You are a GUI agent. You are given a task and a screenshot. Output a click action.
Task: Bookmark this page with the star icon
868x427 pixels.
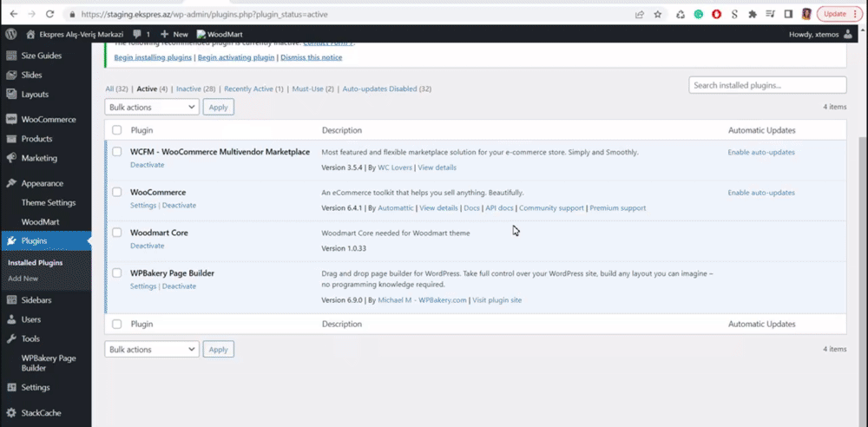tap(658, 14)
